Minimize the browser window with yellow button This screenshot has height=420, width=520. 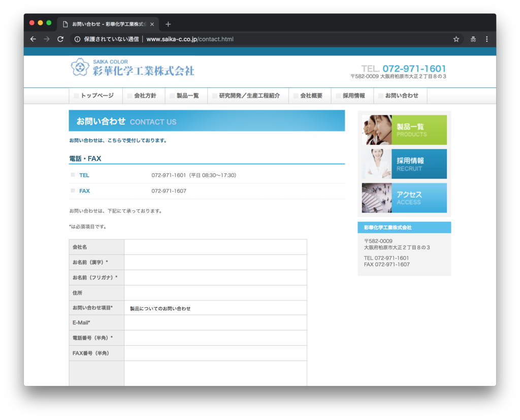click(41, 23)
